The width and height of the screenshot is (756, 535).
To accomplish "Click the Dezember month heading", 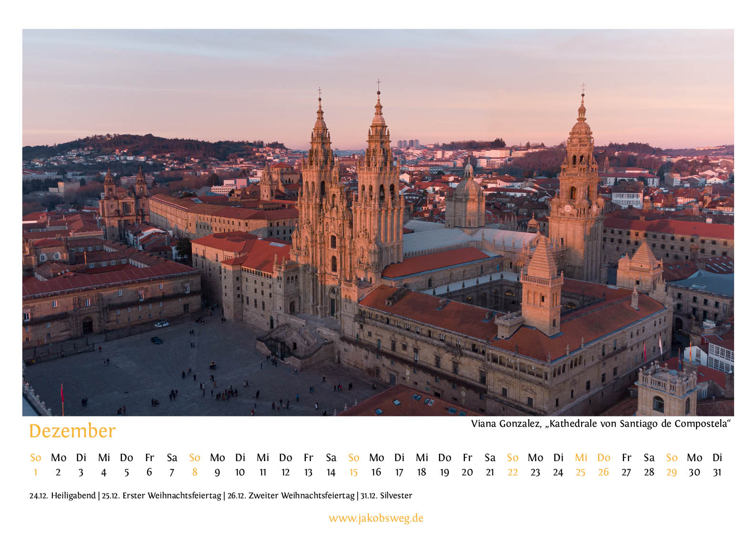I will (72, 431).
